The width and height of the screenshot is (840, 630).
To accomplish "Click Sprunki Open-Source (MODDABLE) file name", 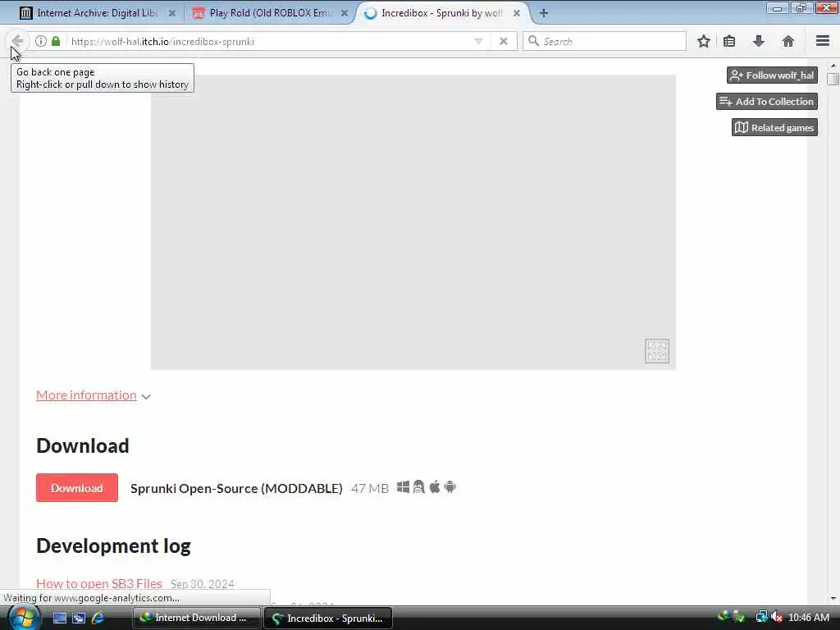I will [x=236, y=489].
